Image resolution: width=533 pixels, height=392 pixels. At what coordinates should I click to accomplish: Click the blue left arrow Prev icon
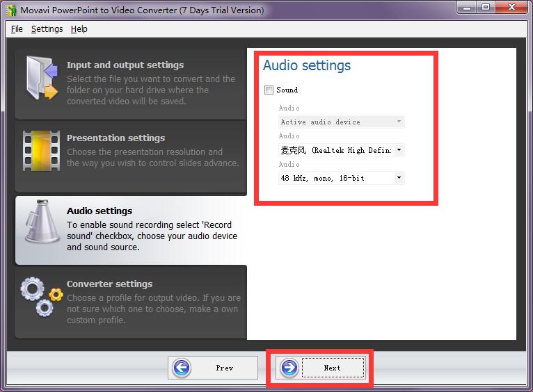pyautogui.click(x=182, y=368)
